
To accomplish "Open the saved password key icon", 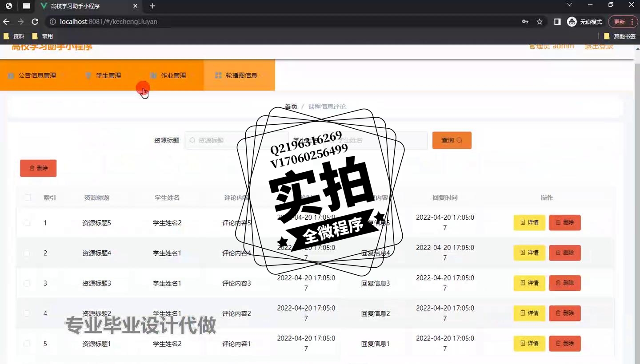I will point(525,22).
